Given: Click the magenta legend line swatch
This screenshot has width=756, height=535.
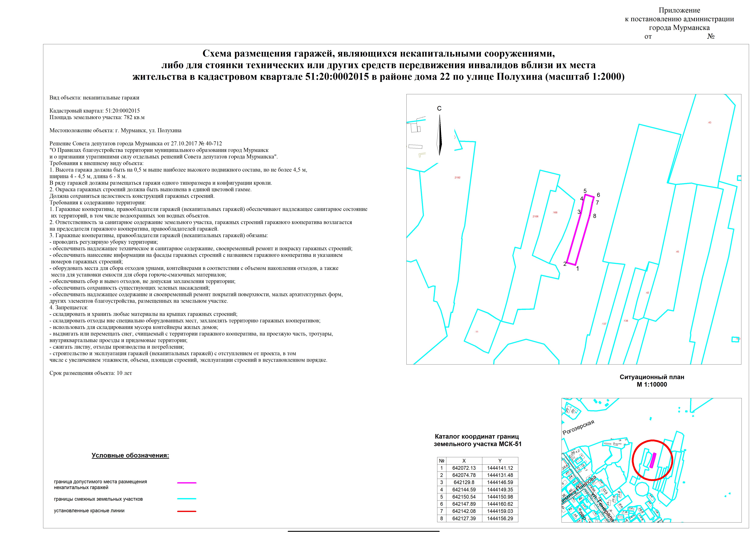Looking at the screenshot, I should (x=187, y=483).
